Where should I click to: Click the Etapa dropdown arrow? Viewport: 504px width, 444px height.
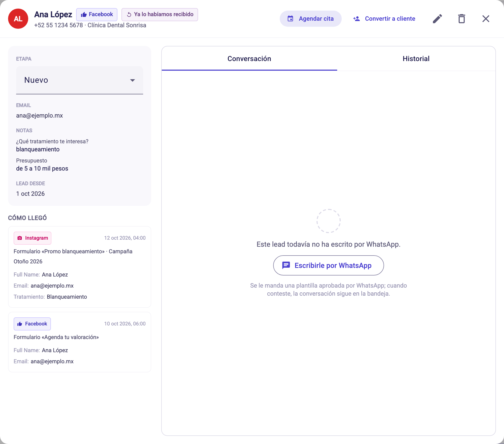(133, 80)
